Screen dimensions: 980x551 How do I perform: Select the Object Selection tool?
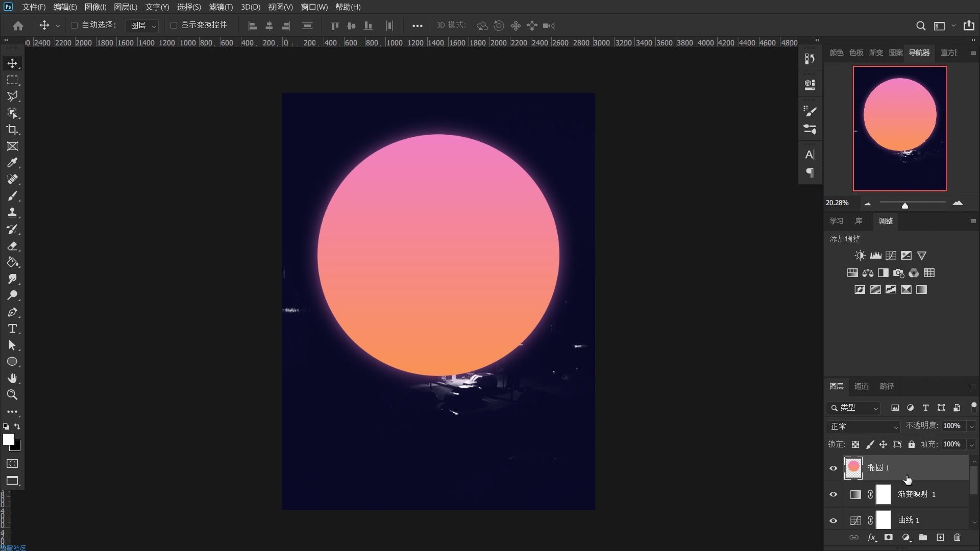click(12, 113)
